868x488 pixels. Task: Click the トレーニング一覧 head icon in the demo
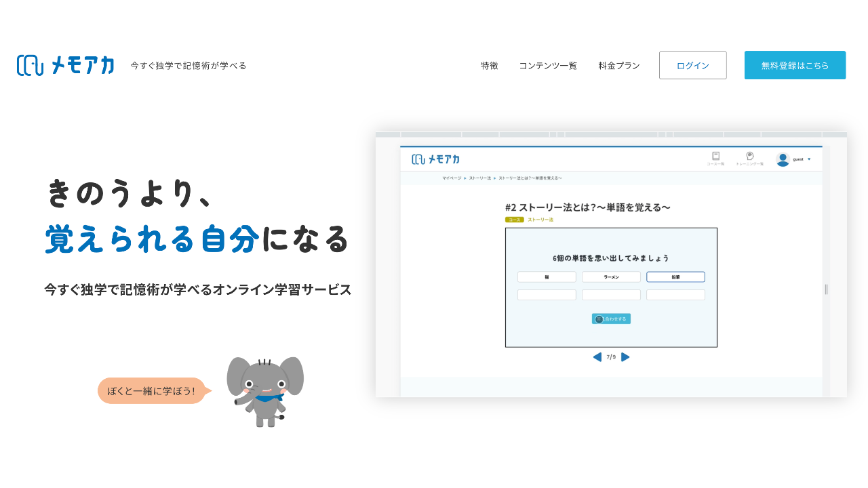point(749,157)
